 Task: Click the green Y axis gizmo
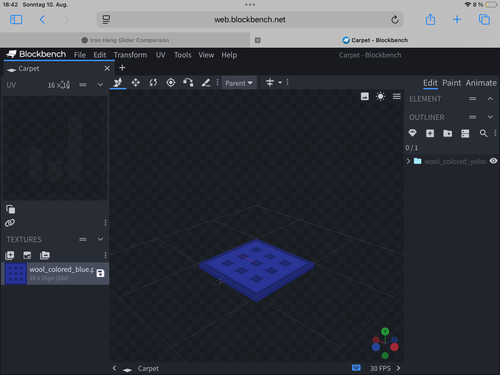coord(385,332)
